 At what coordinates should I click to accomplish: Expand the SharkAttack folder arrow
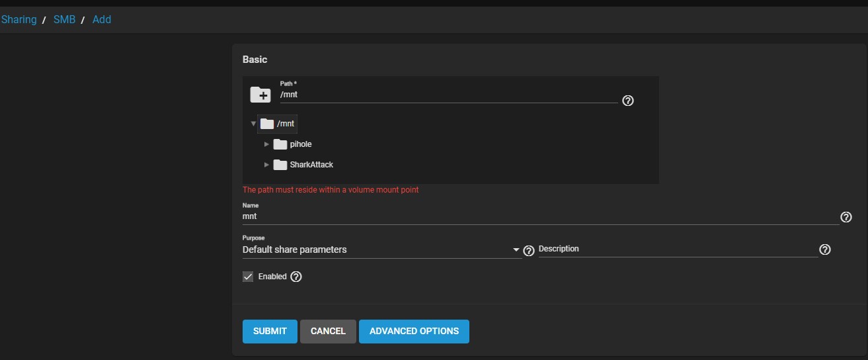coord(267,165)
